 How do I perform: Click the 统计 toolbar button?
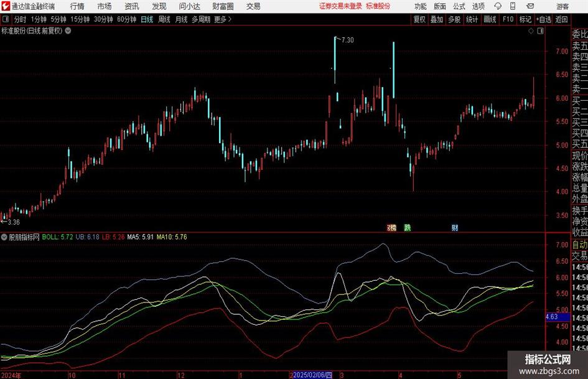click(x=472, y=19)
